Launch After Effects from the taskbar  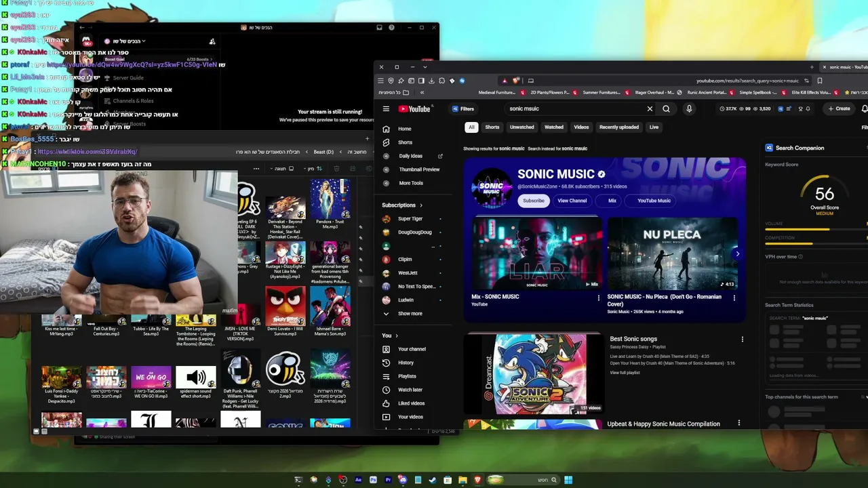point(358,480)
